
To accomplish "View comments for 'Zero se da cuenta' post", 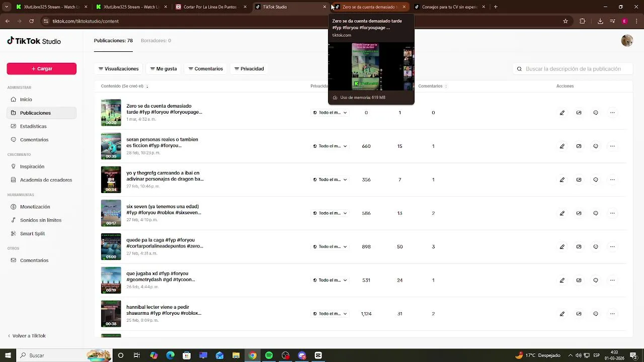I will [596, 113].
